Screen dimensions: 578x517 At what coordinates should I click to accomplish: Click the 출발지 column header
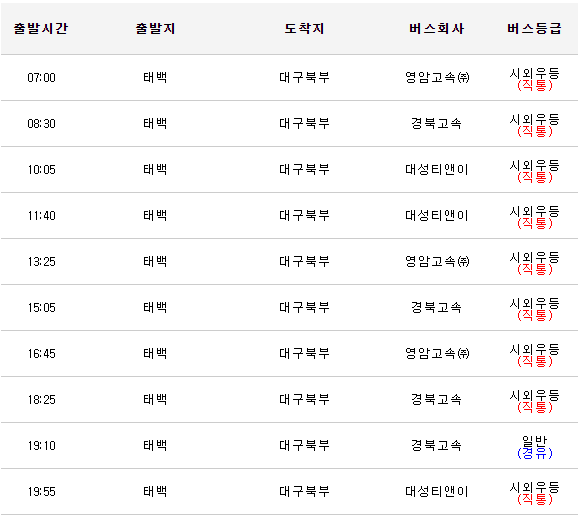[155, 28]
